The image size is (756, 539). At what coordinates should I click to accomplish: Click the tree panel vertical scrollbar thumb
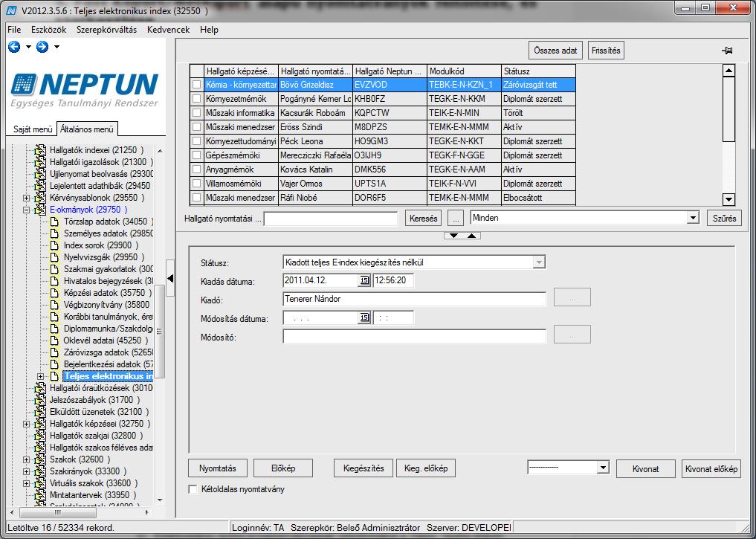tap(159, 332)
